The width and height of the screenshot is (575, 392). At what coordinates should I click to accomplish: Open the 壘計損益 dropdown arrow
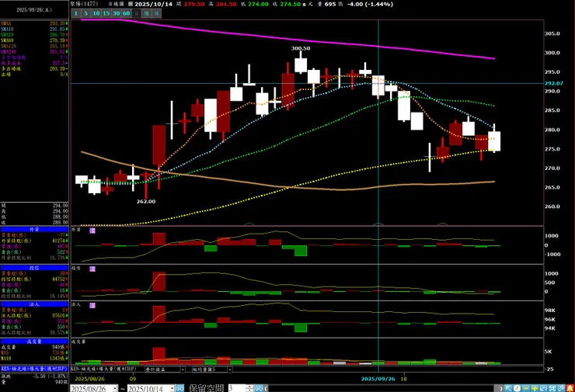tap(183, 369)
